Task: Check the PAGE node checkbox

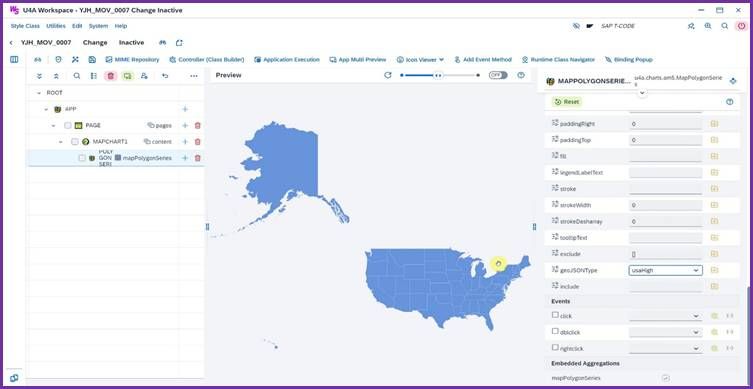Action: (68, 125)
